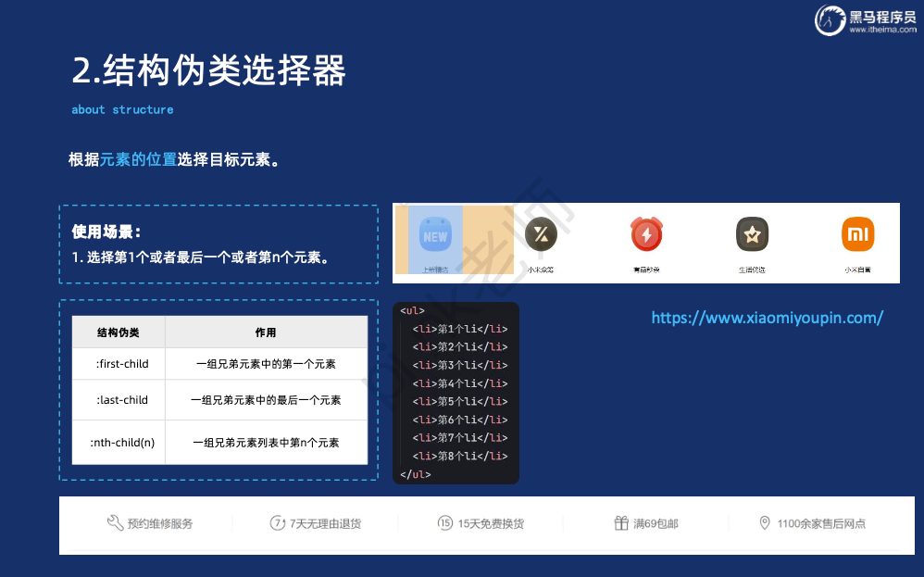
Task: Click the :nth-child(n) table cell
Action: coord(119,442)
